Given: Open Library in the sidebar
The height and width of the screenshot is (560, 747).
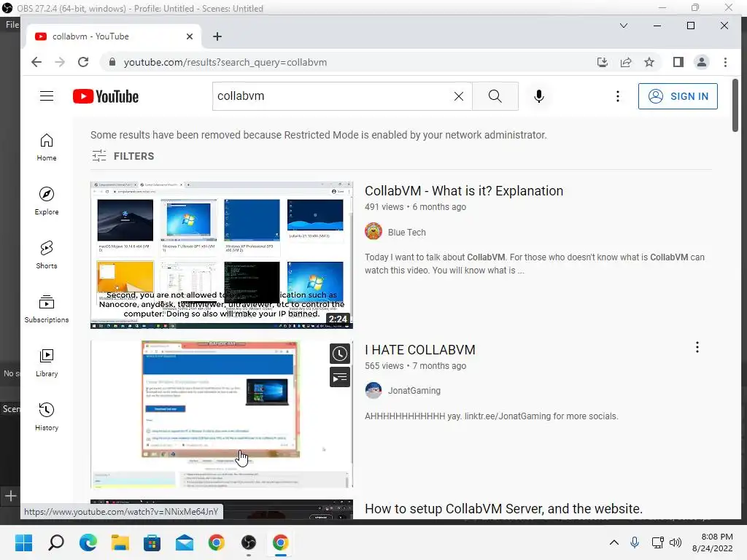Looking at the screenshot, I should 47,363.
